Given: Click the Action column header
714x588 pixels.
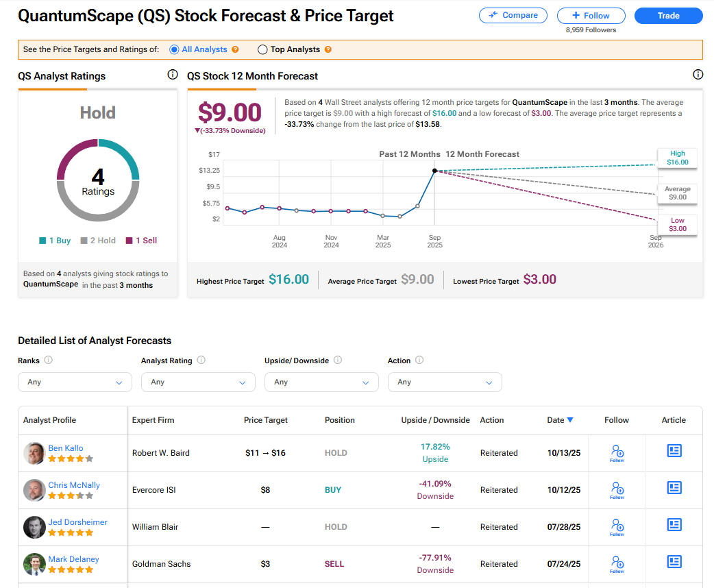Looking at the screenshot, I should [492, 420].
